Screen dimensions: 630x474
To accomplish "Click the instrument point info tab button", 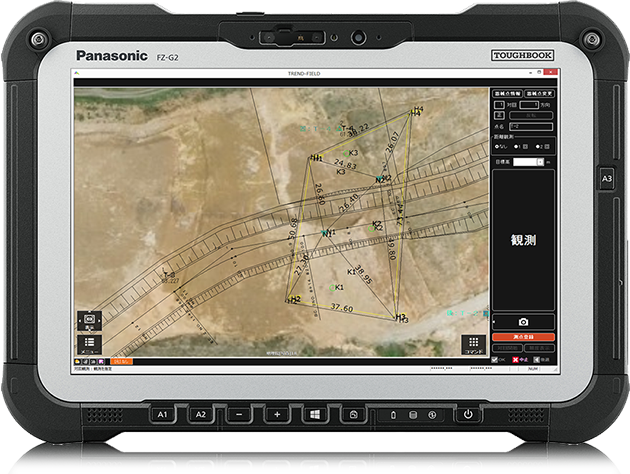I will pyautogui.click(x=509, y=93).
